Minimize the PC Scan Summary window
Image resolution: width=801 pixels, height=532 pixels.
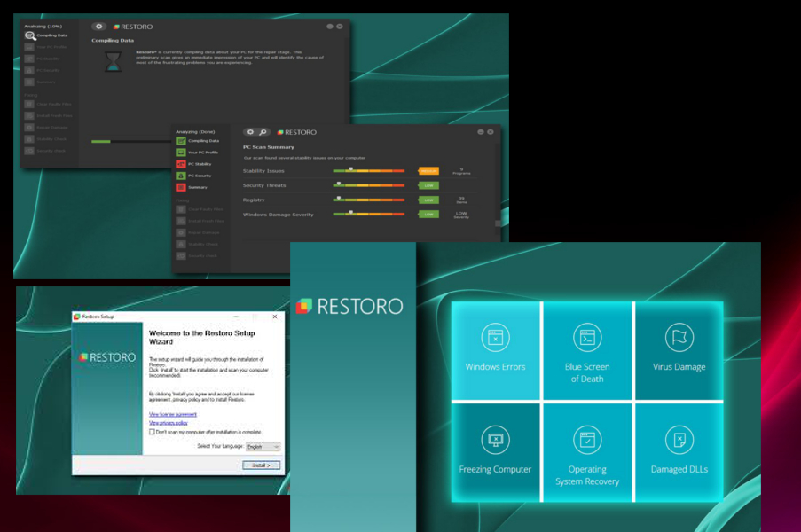481,132
